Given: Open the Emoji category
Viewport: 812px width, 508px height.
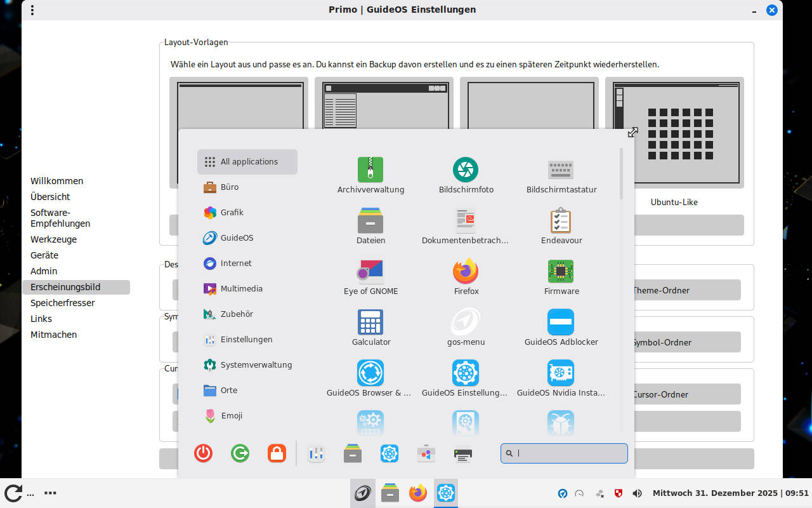Looking at the screenshot, I should coord(247,416).
